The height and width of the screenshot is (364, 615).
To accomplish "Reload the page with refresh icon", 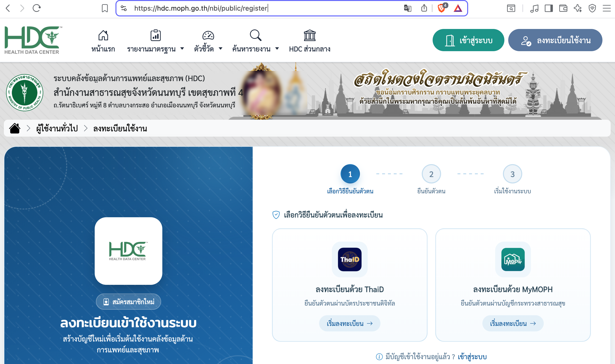I will pyautogui.click(x=36, y=8).
